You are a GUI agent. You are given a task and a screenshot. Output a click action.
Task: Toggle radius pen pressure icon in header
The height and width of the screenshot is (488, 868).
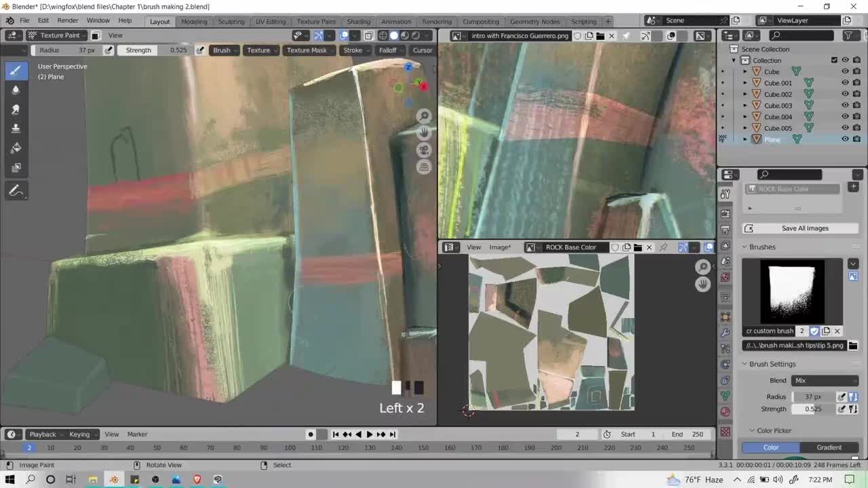(x=108, y=50)
